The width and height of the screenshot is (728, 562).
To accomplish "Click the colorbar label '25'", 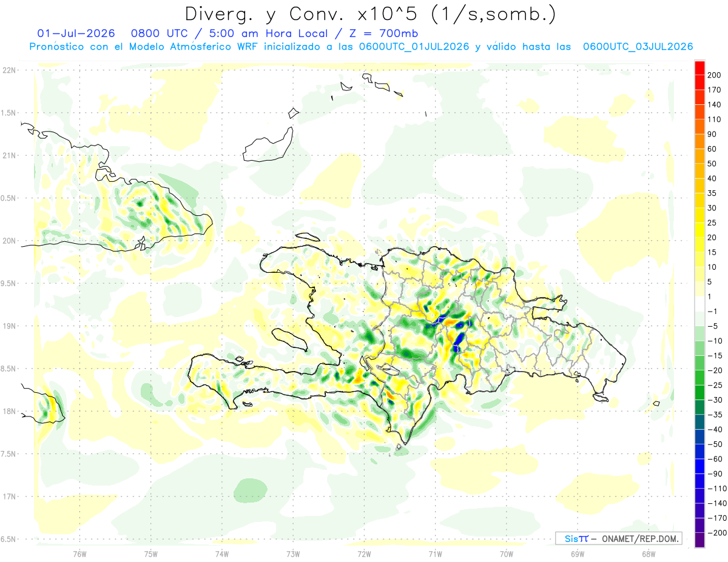I will click(x=712, y=222).
